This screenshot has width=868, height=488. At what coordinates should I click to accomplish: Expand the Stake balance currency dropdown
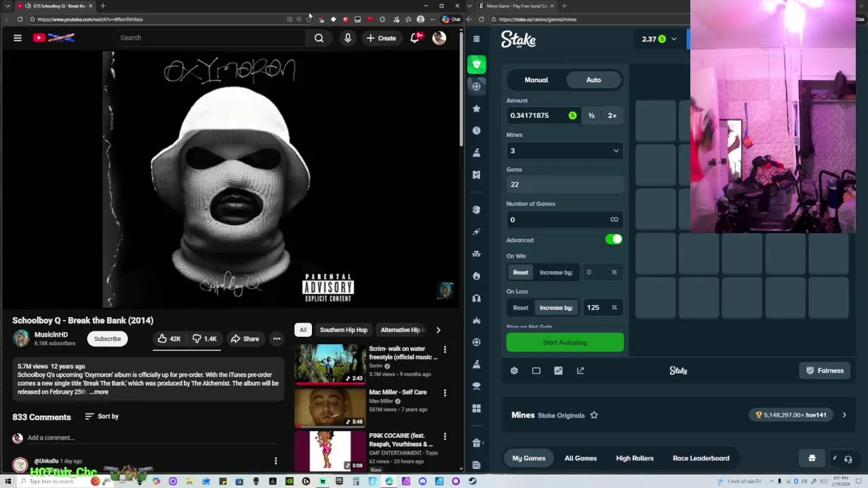click(x=673, y=39)
